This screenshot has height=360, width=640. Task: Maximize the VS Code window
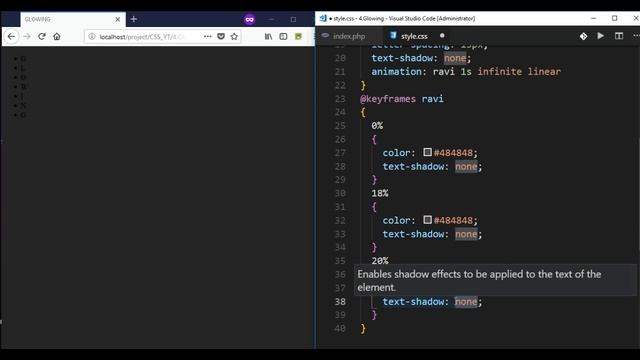click(614, 18)
